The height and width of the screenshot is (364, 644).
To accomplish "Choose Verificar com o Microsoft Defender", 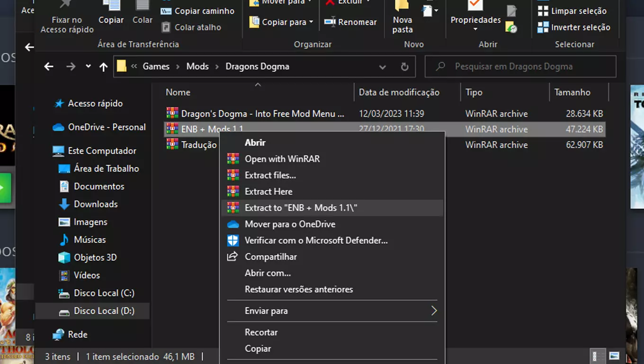I will (x=332, y=240).
